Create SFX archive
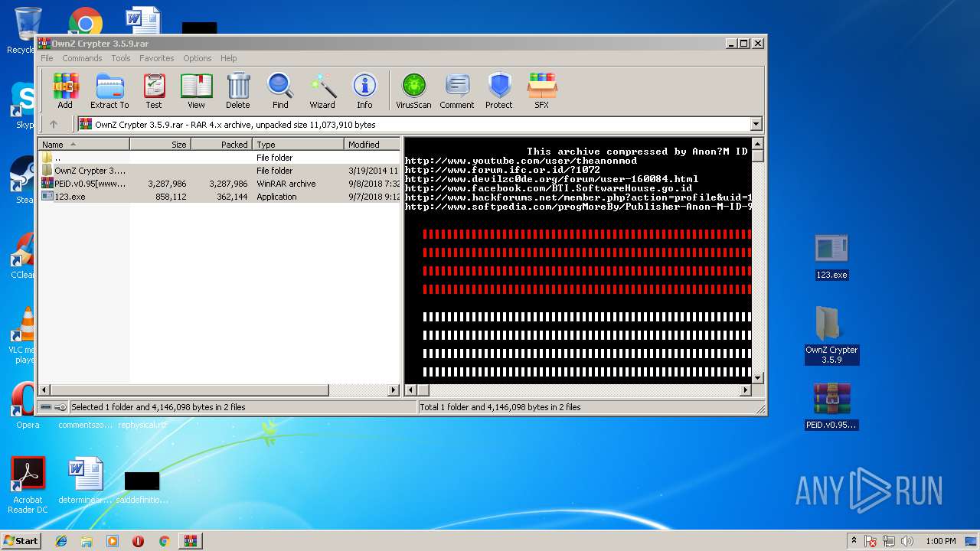This screenshot has width=980, height=551. 541,91
